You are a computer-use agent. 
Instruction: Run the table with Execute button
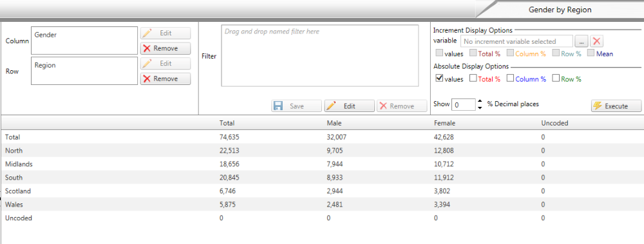pyautogui.click(x=616, y=106)
